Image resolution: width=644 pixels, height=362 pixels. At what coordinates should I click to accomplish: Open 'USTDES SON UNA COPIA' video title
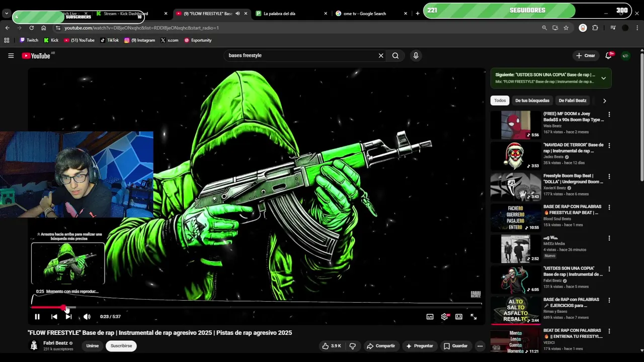573,271
